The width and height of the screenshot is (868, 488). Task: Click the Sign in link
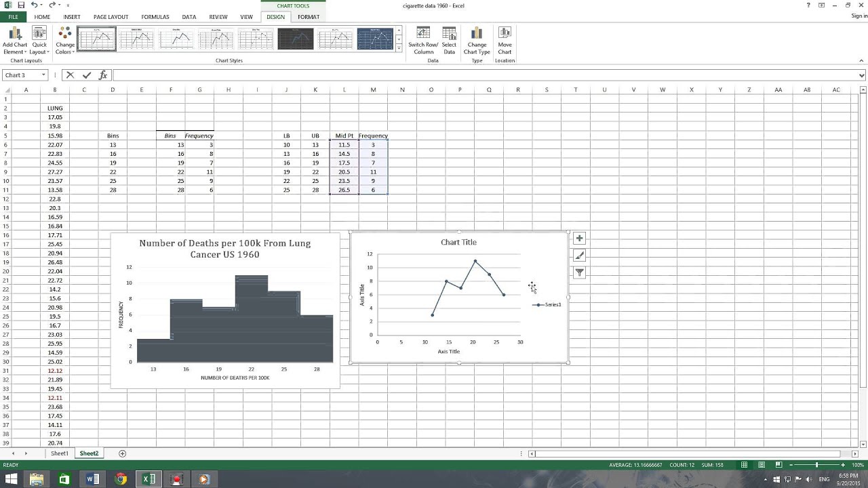(x=859, y=16)
